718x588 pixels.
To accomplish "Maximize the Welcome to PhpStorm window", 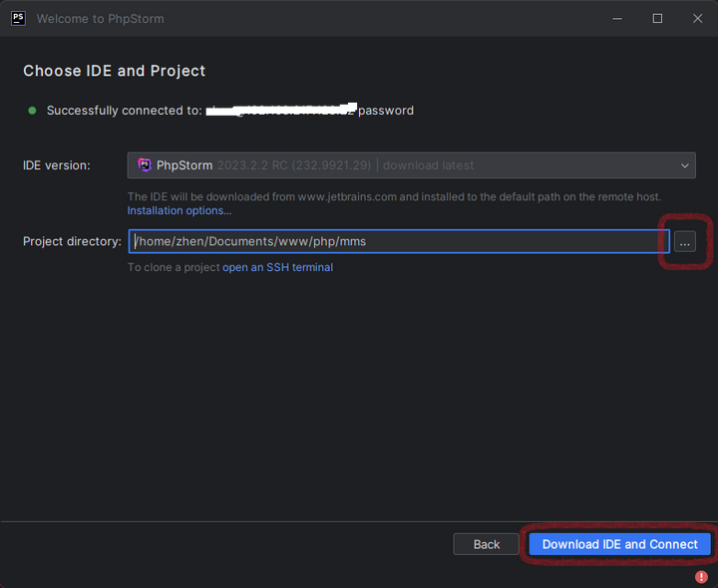I will click(x=657, y=18).
